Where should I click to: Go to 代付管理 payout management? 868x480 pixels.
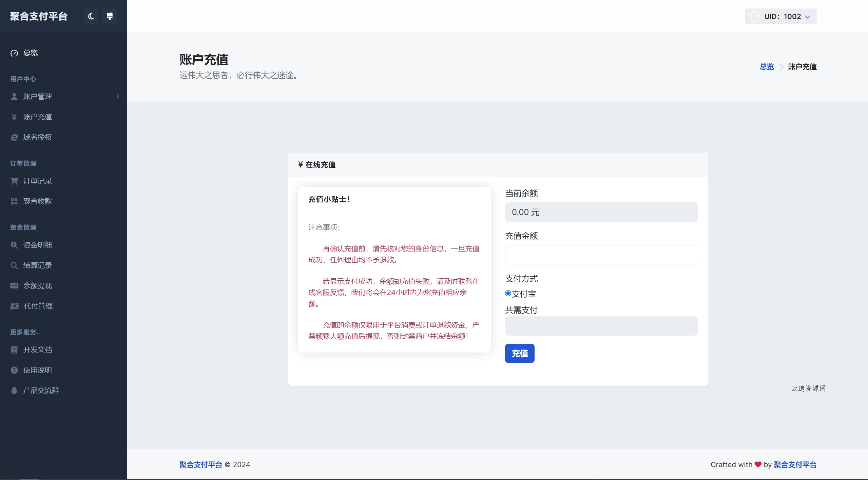pos(38,306)
